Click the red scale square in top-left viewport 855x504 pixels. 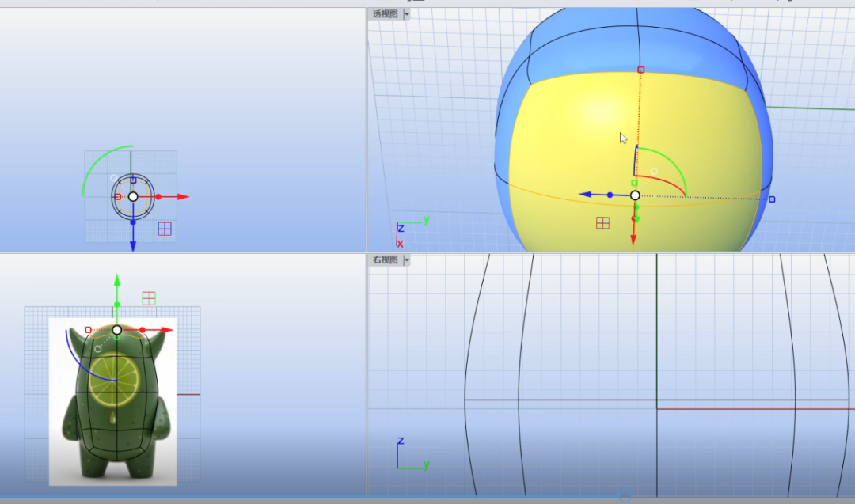(118, 197)
